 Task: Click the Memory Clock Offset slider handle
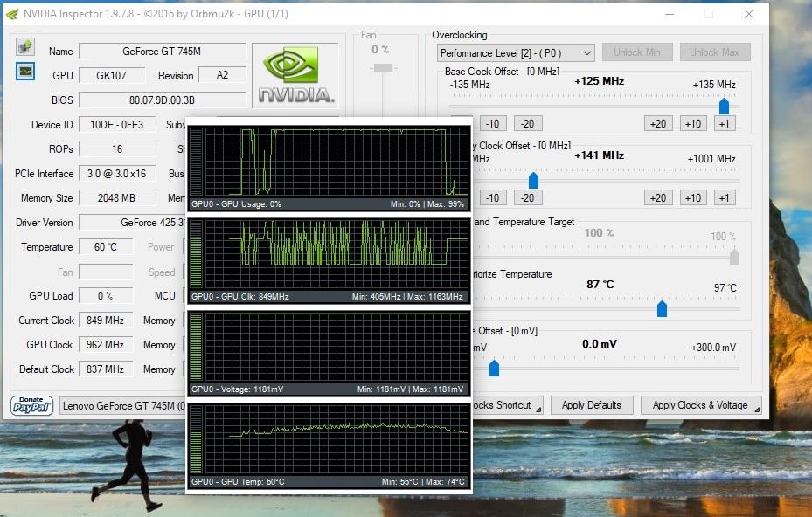point(533,180)
